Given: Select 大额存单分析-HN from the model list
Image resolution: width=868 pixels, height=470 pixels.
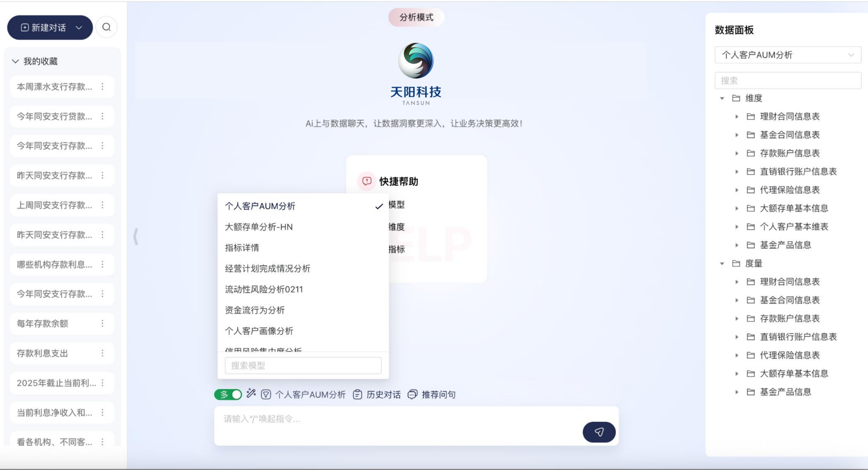Looking at the screenshot, I should click(x=303, y=227).
